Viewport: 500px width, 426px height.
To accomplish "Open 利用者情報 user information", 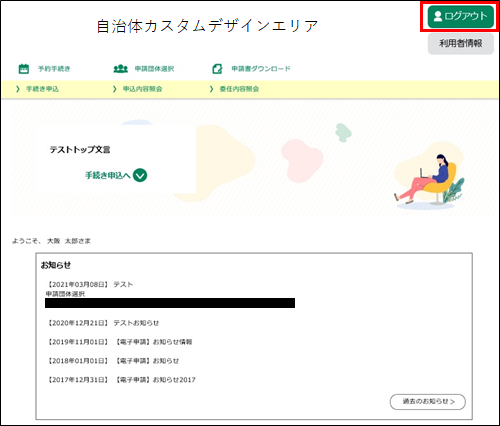I will 461,43.
